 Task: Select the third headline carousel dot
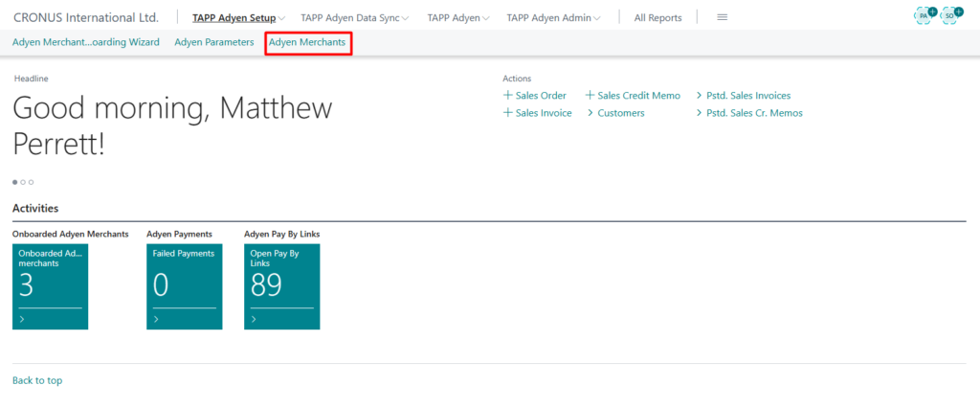click(31, 181)
